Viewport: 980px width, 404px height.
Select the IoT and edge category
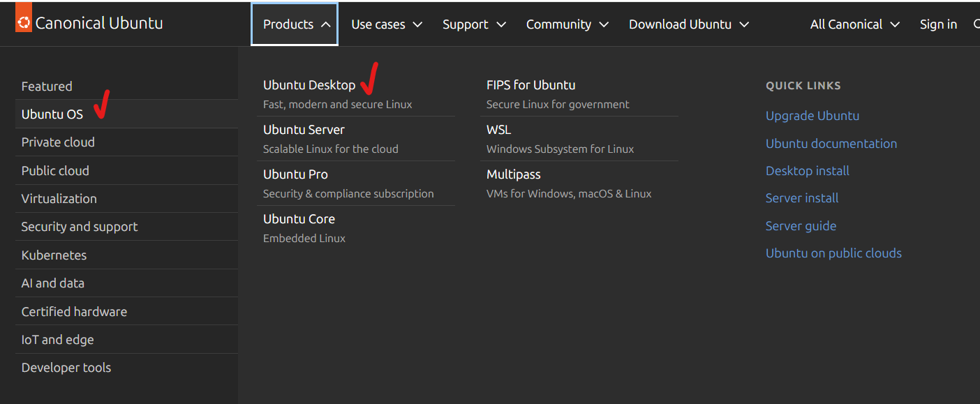126,340
